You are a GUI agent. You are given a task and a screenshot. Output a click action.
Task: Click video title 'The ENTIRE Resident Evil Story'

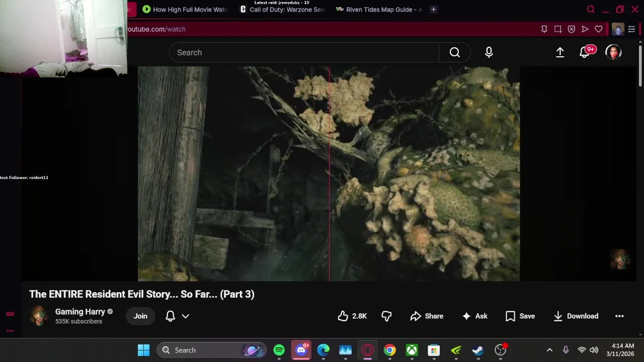point(142,294)
